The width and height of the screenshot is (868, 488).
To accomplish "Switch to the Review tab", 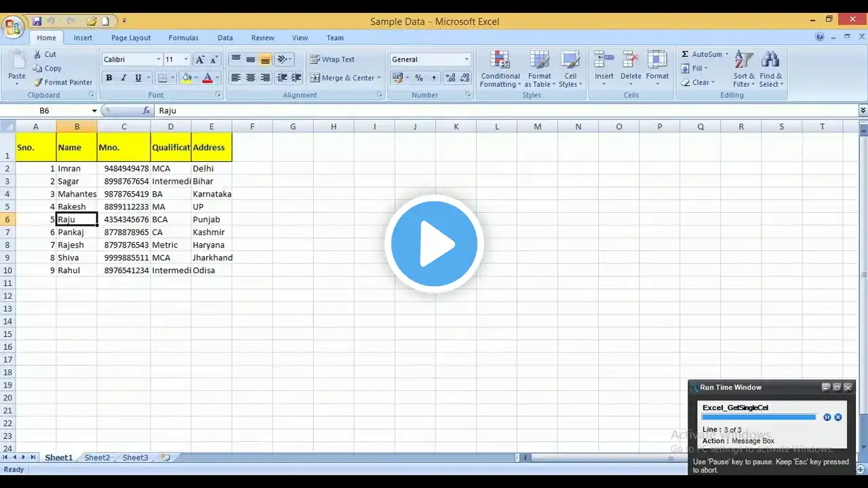I will (x=262, y=38).
